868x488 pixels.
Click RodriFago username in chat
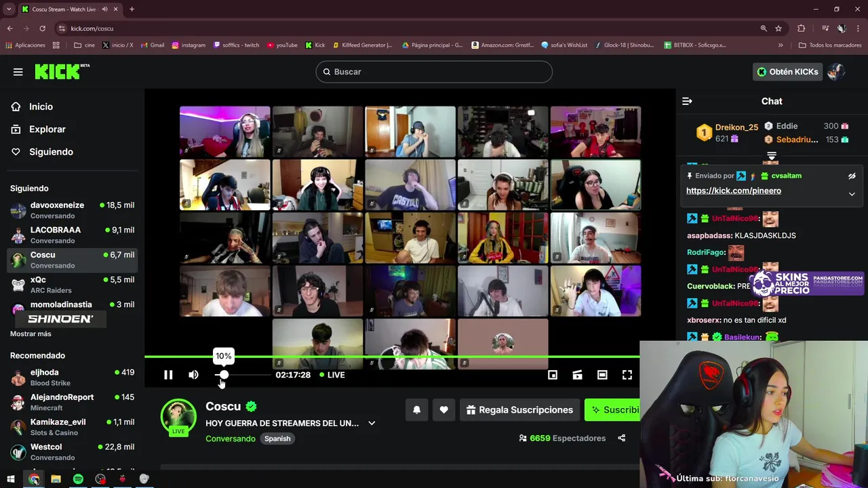[706, 252]
